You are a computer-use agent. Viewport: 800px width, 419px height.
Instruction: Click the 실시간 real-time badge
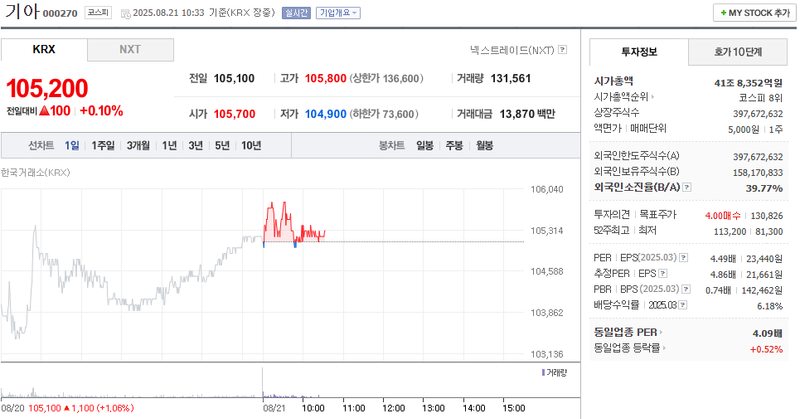click(x=296, y=13)
